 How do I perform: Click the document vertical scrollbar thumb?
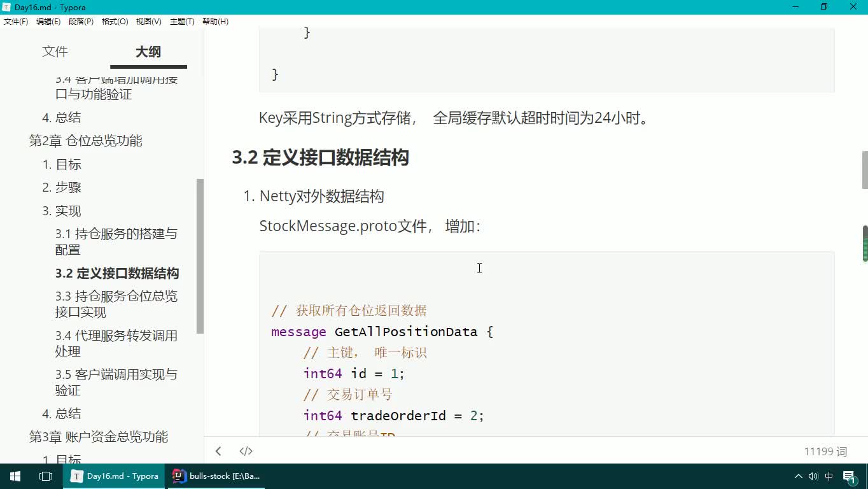(865, 170)
